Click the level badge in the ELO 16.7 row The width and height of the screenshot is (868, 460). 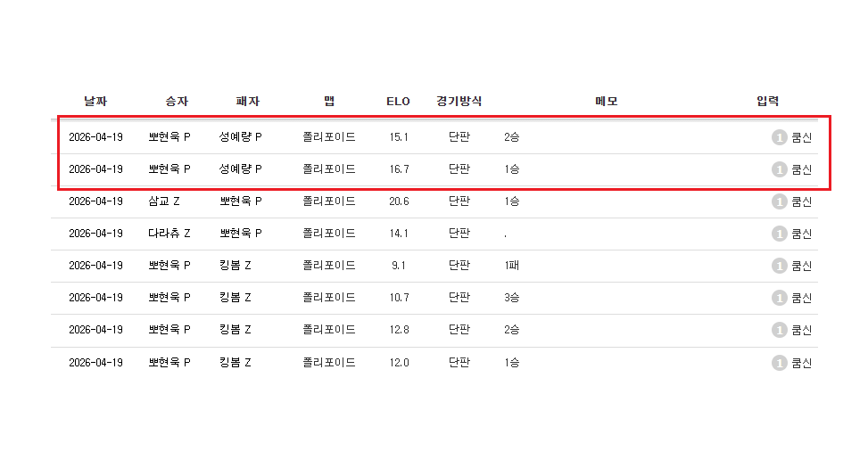point(780,169)
